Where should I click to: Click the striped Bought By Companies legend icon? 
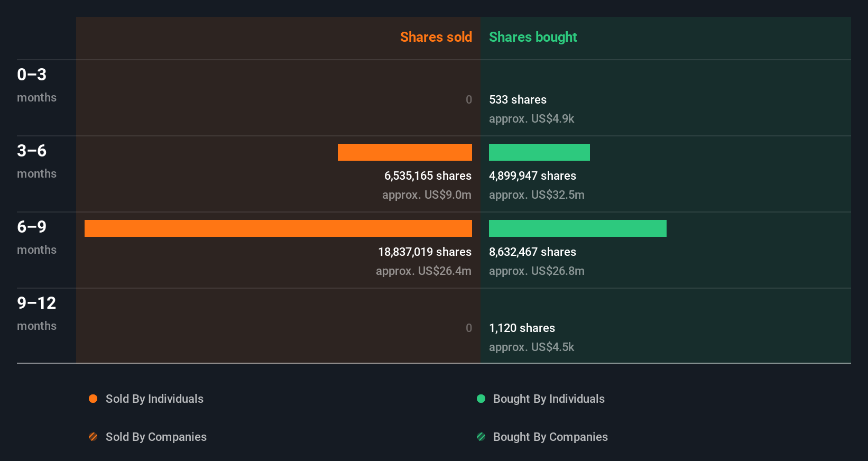tap(481, 437)
